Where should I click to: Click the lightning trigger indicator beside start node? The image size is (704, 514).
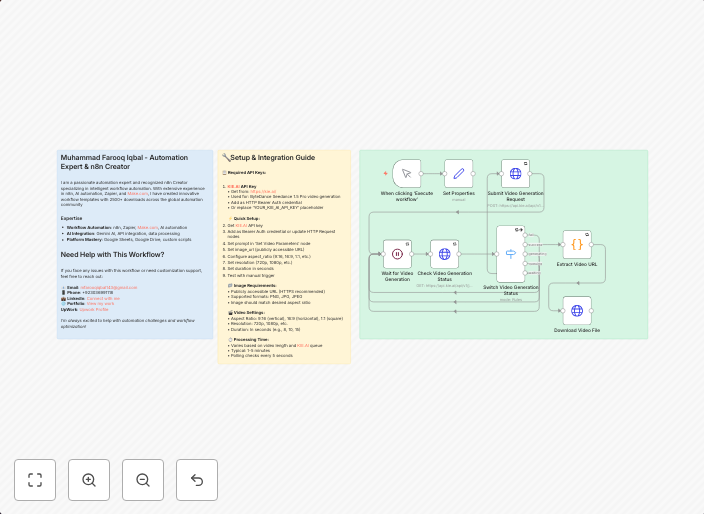point(385,173)
